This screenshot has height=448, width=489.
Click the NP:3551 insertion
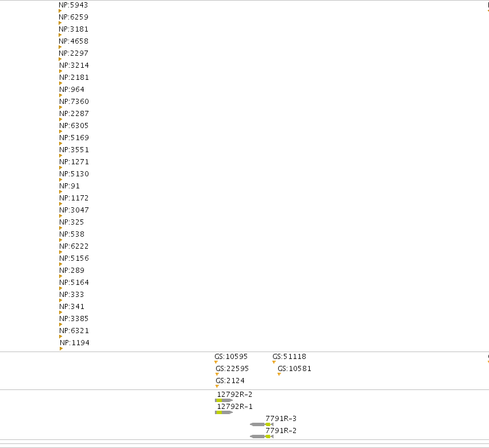point(74,150)
